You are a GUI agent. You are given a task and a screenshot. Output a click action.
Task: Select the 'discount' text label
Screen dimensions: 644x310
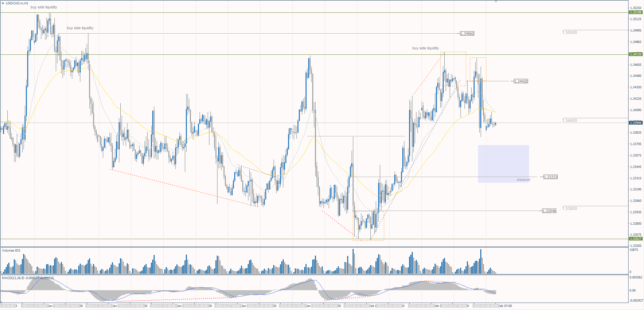click(x=524, y=180)
